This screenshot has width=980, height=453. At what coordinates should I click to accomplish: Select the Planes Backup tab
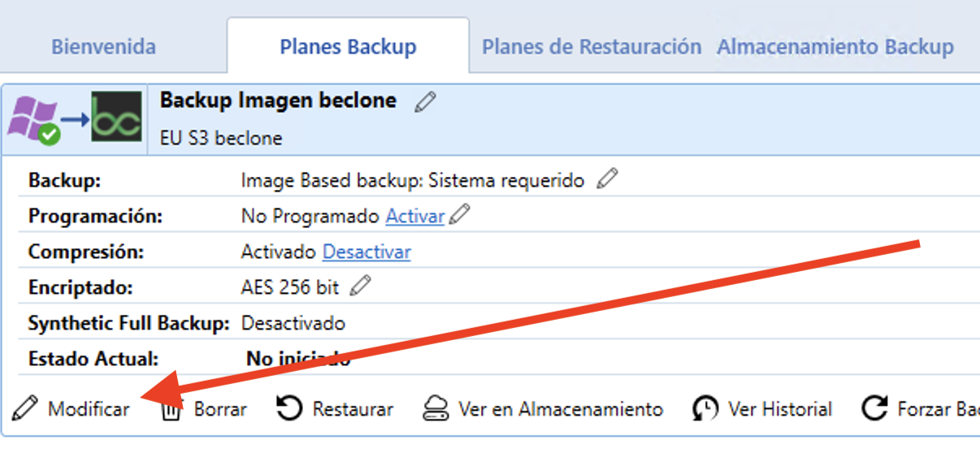pyautogui.click(x=348, y=46)
